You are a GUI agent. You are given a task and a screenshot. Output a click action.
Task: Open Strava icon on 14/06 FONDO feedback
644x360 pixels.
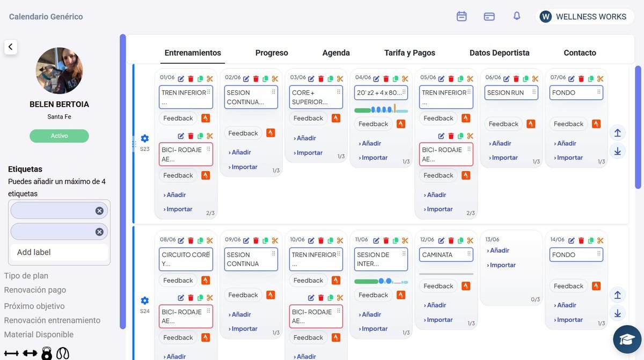coord(596,286)
